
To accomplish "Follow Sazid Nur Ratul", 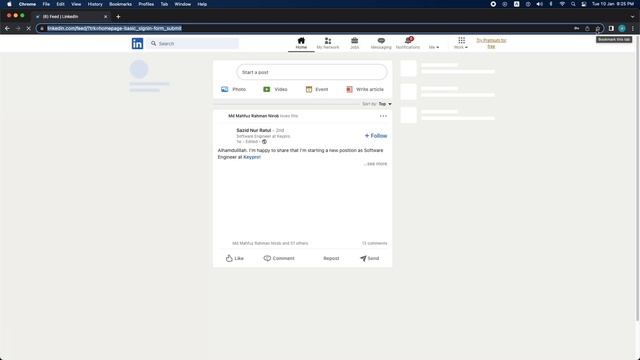I will (376, 136).
